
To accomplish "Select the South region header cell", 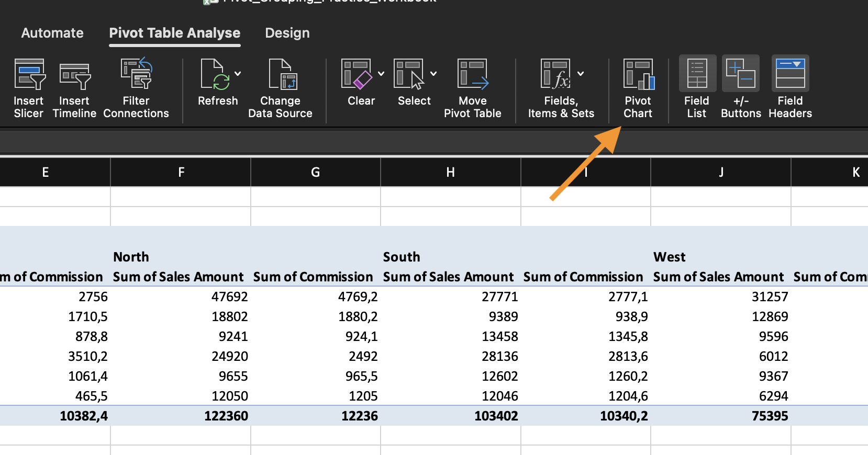I will pos(402,257).
